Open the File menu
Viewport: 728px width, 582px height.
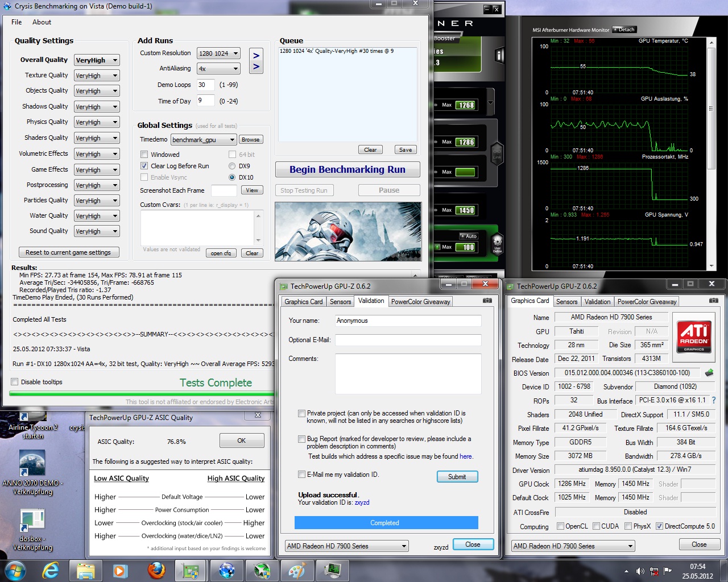click(x=16, y=22)
